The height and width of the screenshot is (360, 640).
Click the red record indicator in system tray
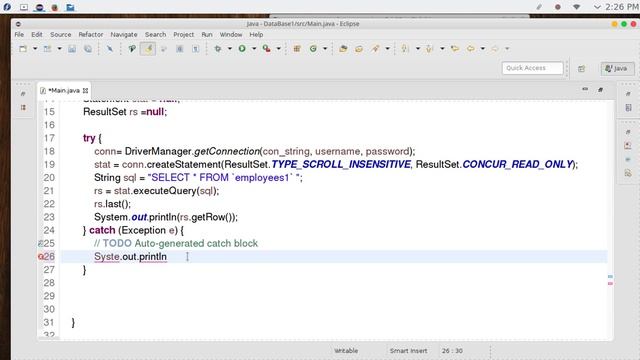pos(558,7)
